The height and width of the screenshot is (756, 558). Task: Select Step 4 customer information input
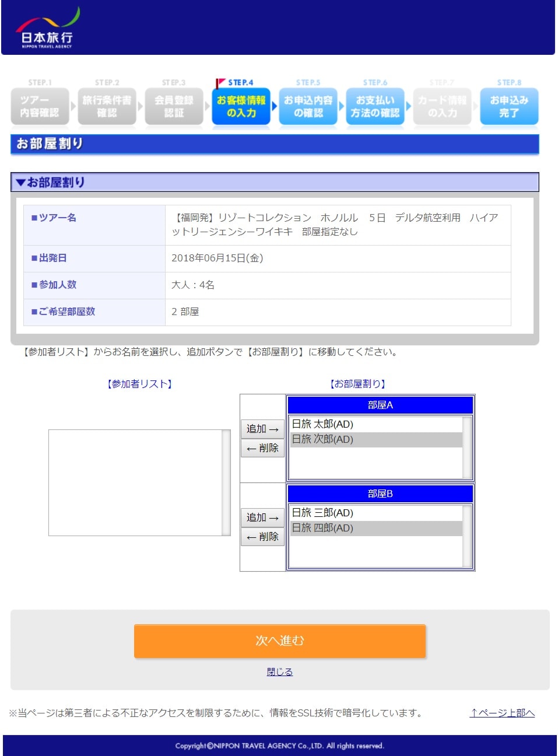point(241,106)
